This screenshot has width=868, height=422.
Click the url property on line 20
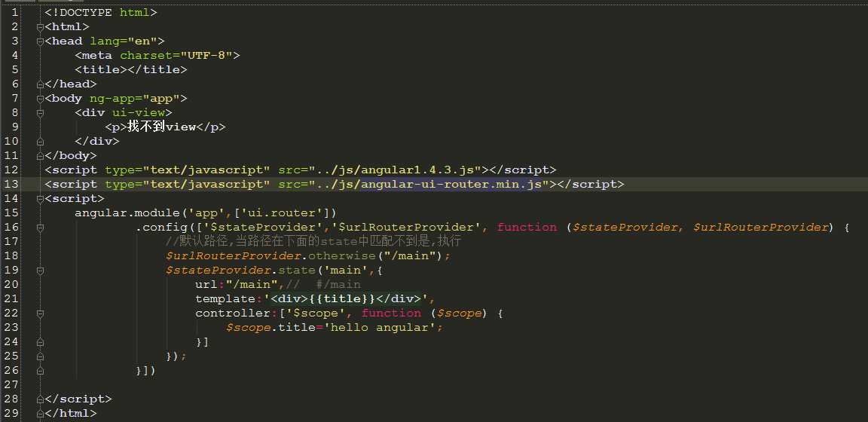tap(206, 285)
